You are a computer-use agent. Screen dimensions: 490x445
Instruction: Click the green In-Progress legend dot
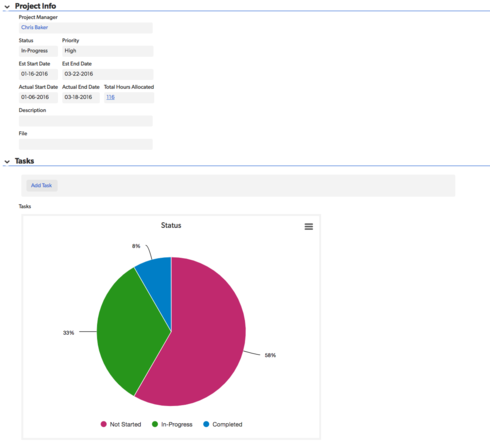(155, 424)
